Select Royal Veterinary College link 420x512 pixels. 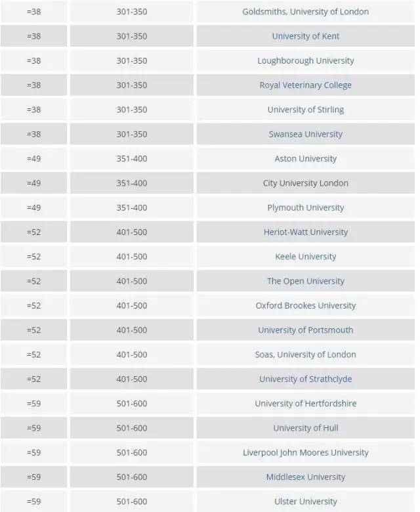(305, 85)
